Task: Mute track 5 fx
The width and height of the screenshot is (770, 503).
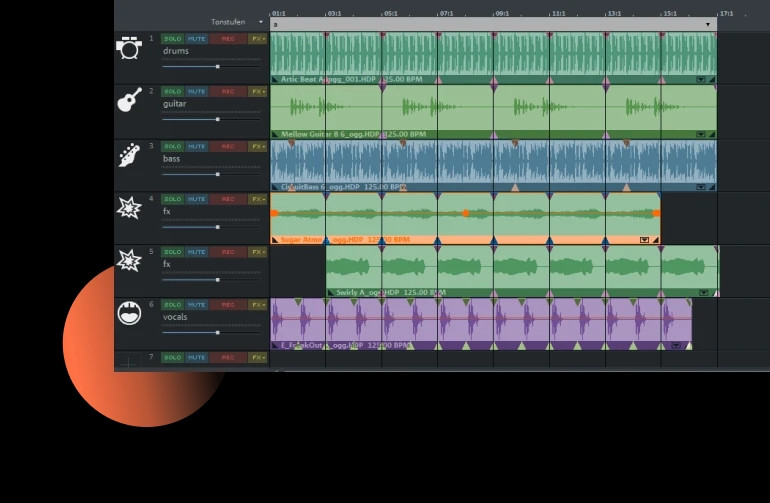Action: click(196, 252)
